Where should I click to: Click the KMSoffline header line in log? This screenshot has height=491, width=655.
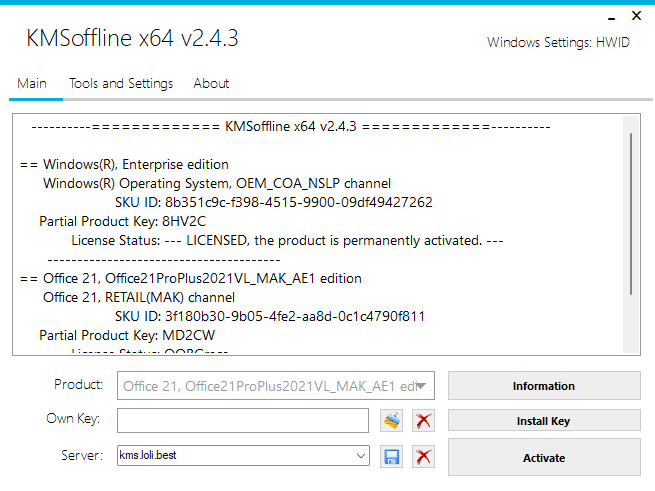tap(291, 127)
